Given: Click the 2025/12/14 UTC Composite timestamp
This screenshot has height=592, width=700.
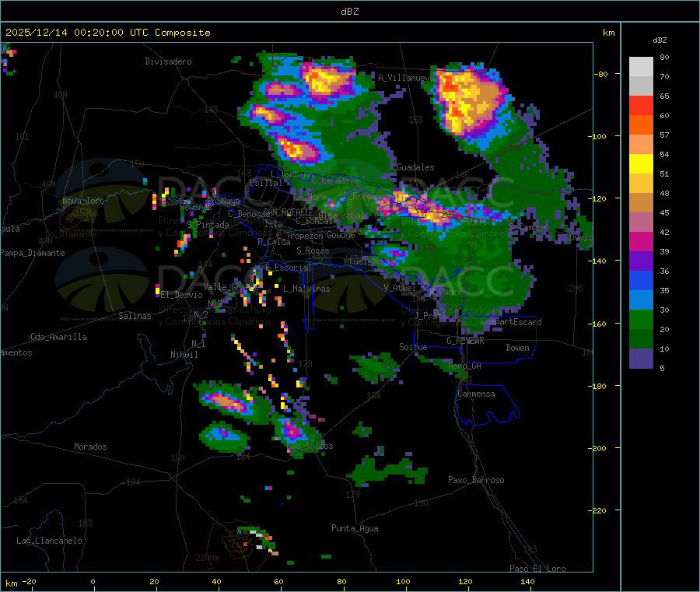Looking at the screenshot, I should pos(108,33).
